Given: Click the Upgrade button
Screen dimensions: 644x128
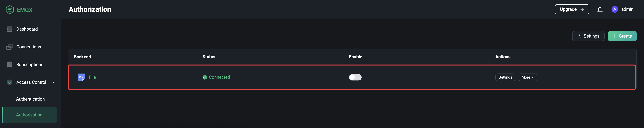Looking at the screenshot, I should (x=572, y=9).
